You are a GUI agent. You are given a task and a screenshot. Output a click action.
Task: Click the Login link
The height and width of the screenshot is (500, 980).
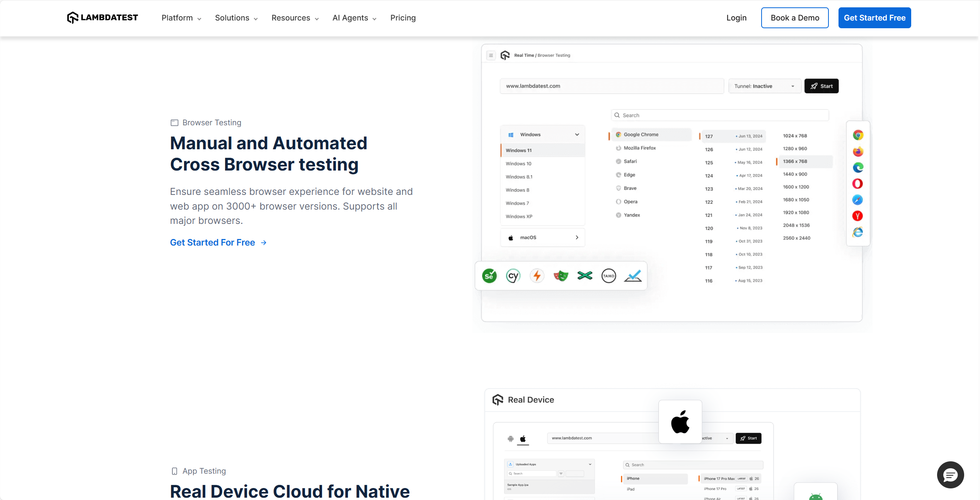tap(736, 18)
